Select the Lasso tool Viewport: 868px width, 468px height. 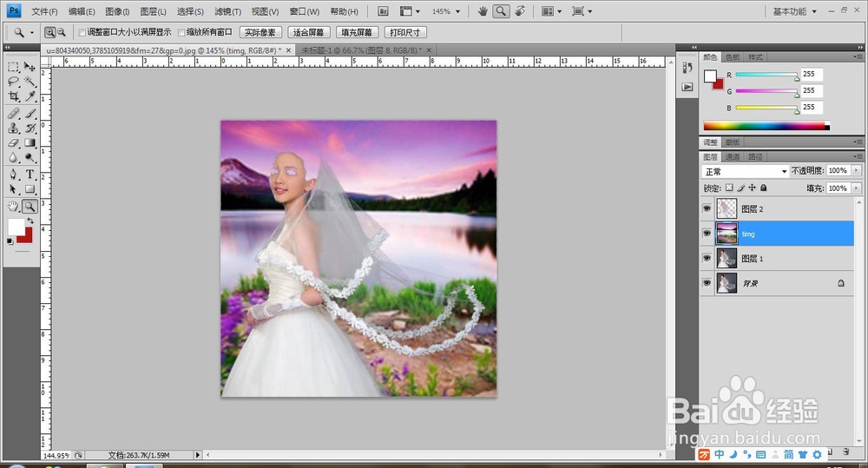13,82
